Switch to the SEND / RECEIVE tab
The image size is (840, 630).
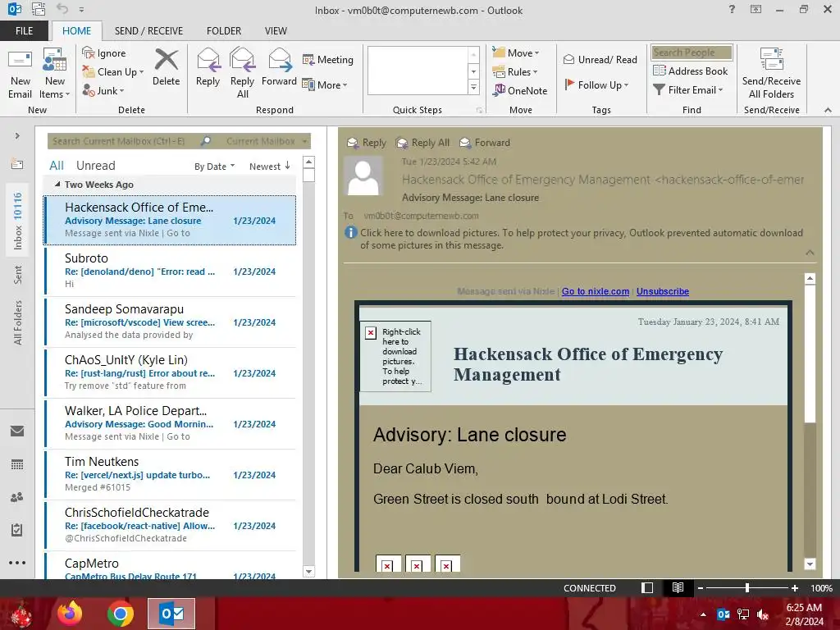[x=148, y=30]
